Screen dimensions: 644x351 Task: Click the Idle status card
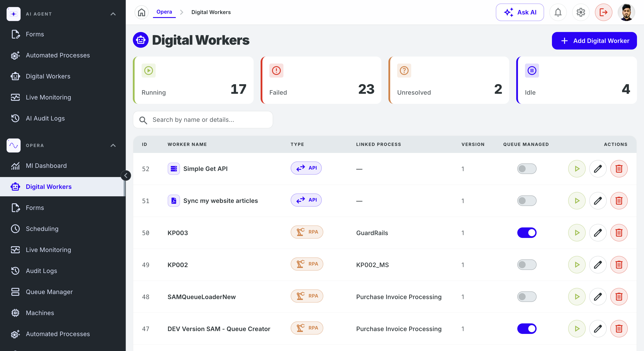(x=576, y=80)
